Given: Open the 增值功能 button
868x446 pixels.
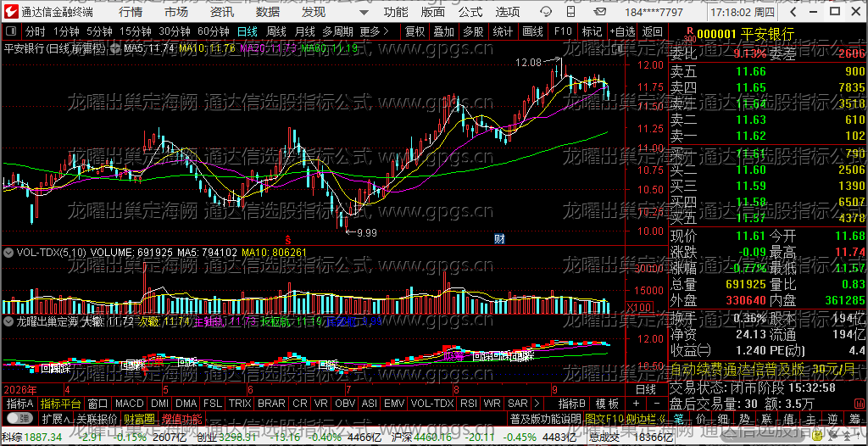Looking at the screenshot, I should pyautogui.click(x=182, y=418).
